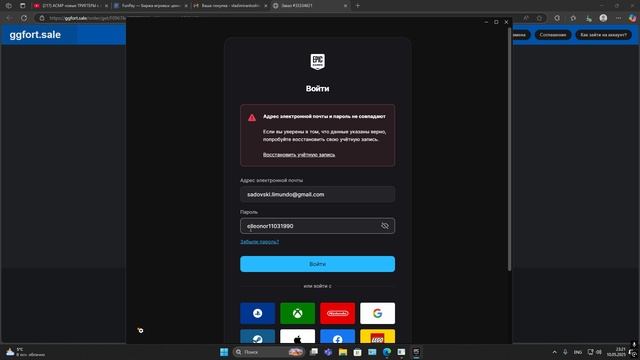Screen dimensions: 640x360
Task: Open the weather widget on the taskbar
Action: pos(25,352)
